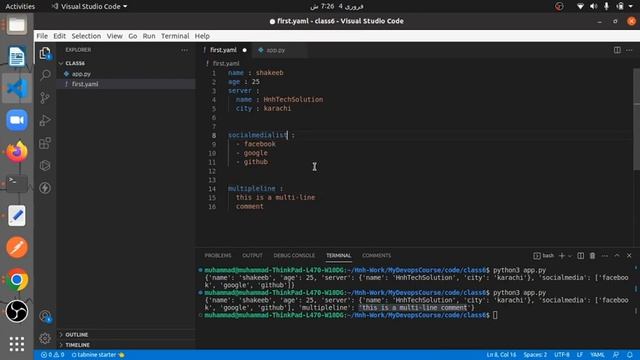The width and height of the screenshot is (640, 360).
Task: Open new terminal launch profile dropdown arrow
Action: pyautogui.click(x=570, y=256)
